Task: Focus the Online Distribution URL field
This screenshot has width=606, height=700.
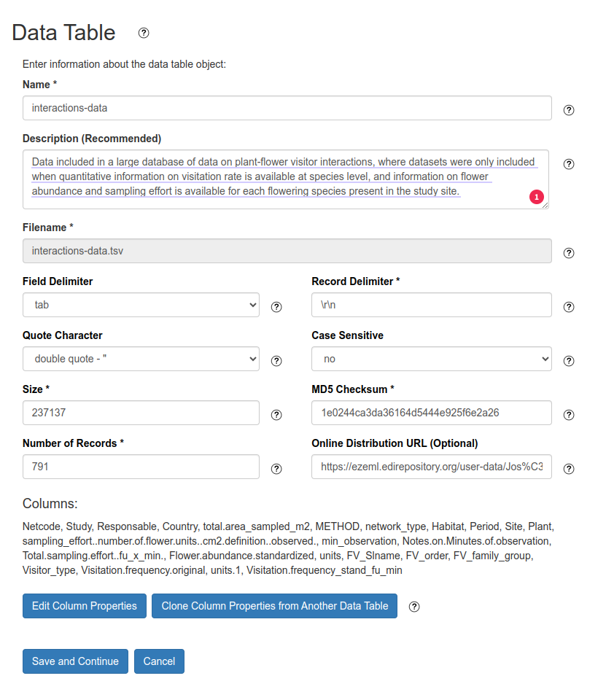Action: point(431,467)
